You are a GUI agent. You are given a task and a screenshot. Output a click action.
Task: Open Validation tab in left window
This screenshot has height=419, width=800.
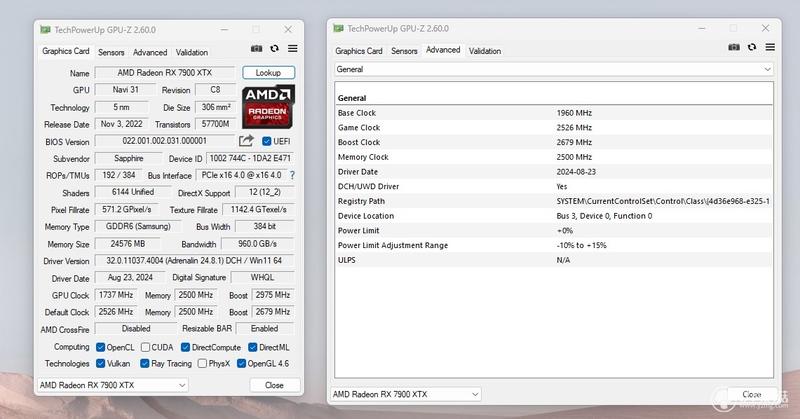point(192,52)
